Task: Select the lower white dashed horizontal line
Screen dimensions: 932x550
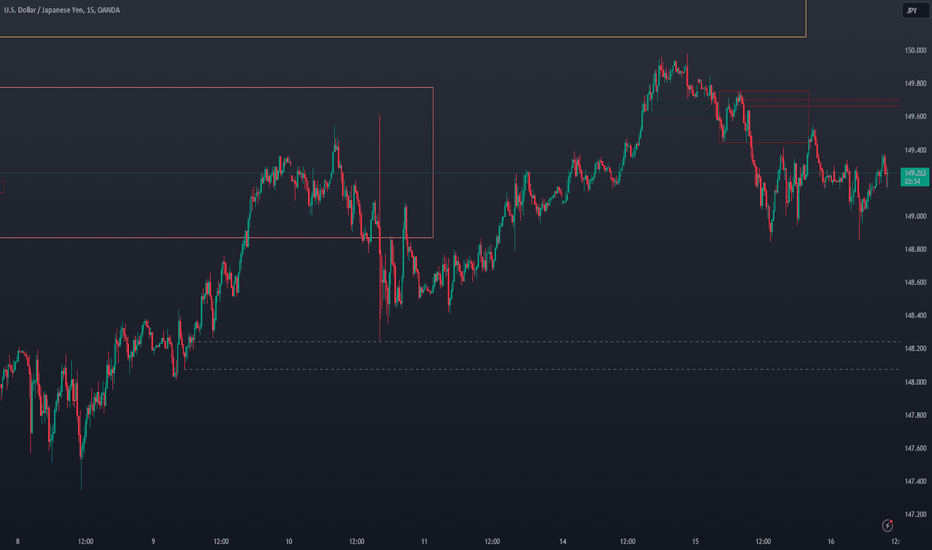Action: click(541, 370)
